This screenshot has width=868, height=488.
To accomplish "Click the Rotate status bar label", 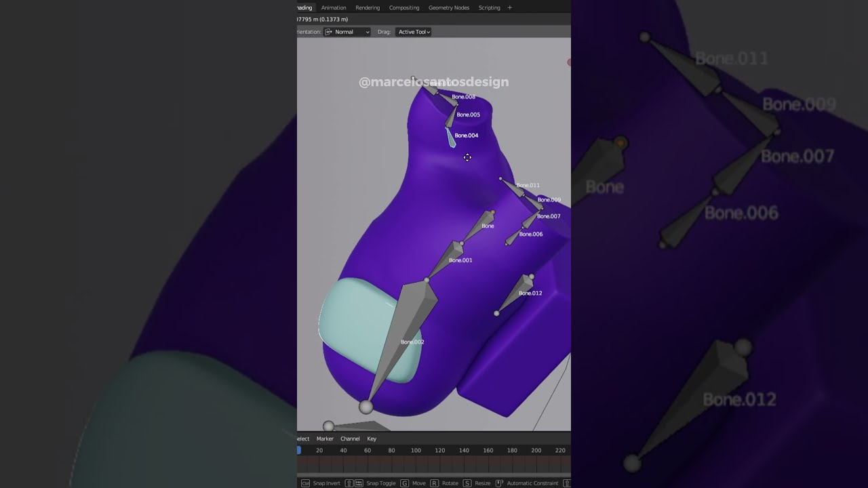I will (x=450, y=483).
